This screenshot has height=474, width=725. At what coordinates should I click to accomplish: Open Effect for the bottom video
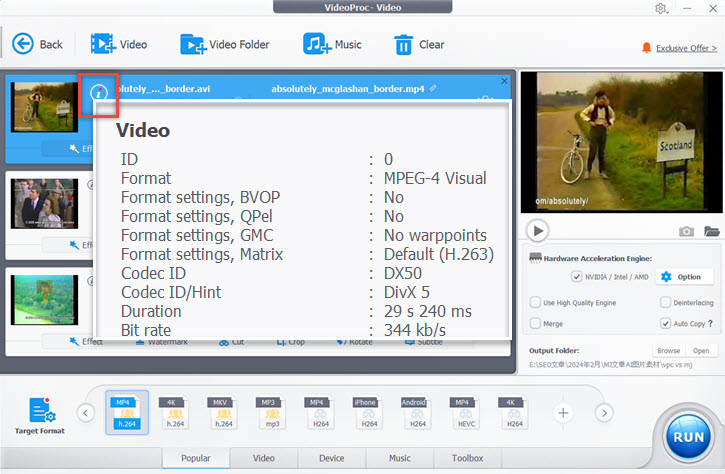(86, 342)
